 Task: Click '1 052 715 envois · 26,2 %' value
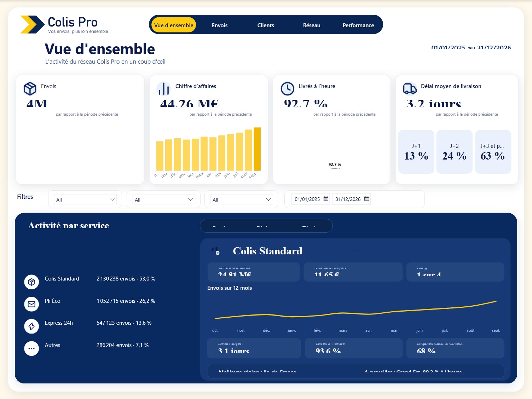pyautogui.click(x=126, y=301)
